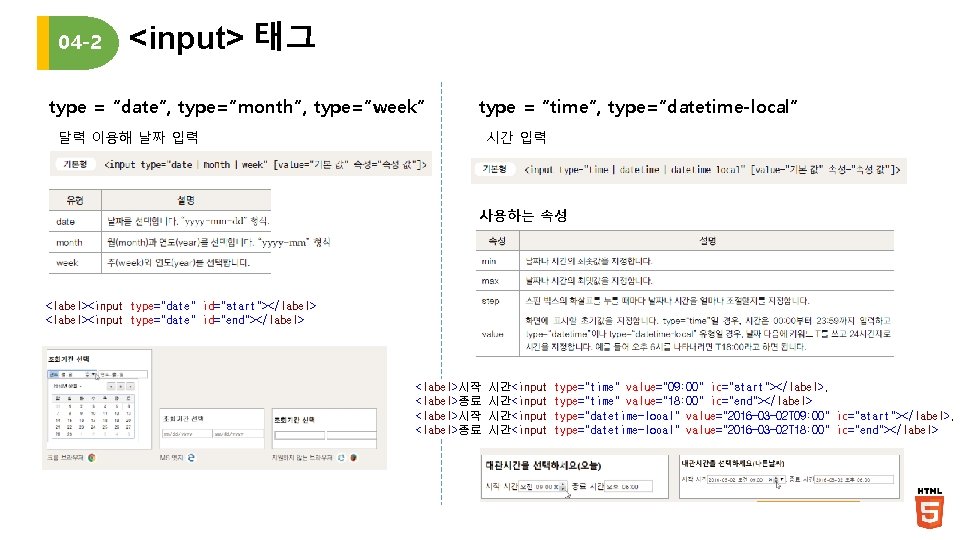Click the 종료 시간 time field showing 06:00

(628, 486)
